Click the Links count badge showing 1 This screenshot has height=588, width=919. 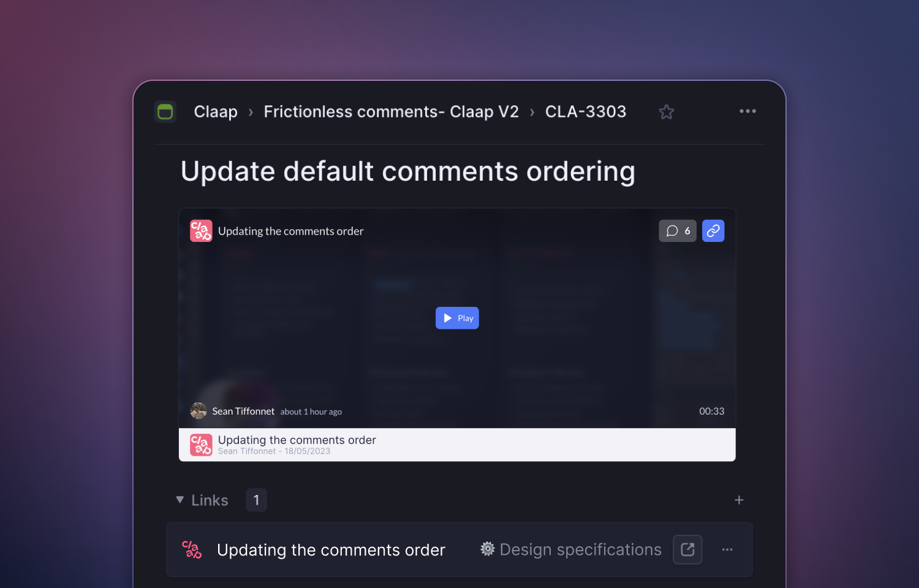tap(256, 500)
